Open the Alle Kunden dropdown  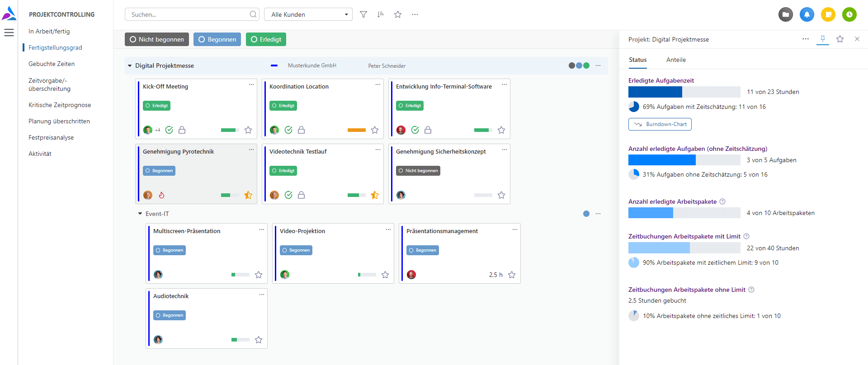(x=308, y=14)
